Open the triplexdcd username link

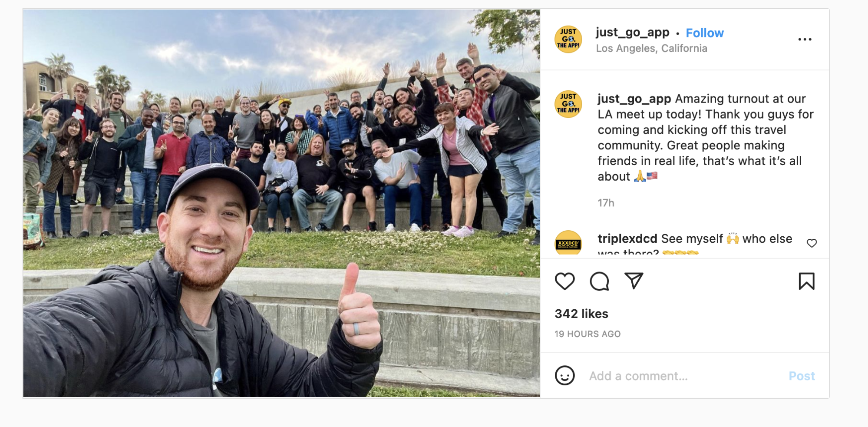(627, 238)
